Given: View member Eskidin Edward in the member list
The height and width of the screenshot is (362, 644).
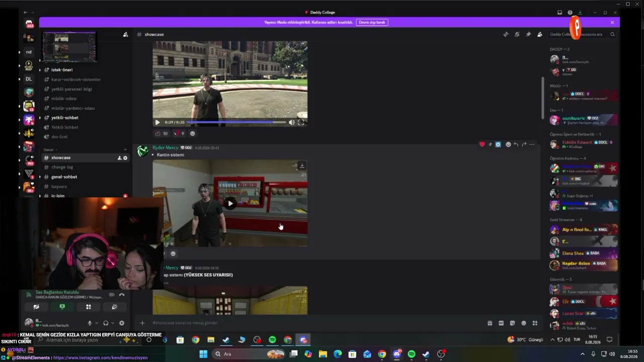Looking at the screenshot, I should [x=584, y=144].
